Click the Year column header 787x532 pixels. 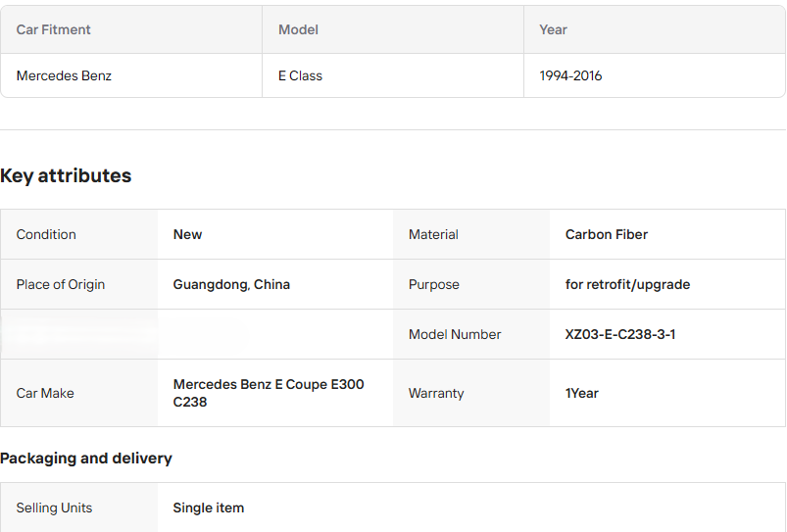(x=553, y=29)
